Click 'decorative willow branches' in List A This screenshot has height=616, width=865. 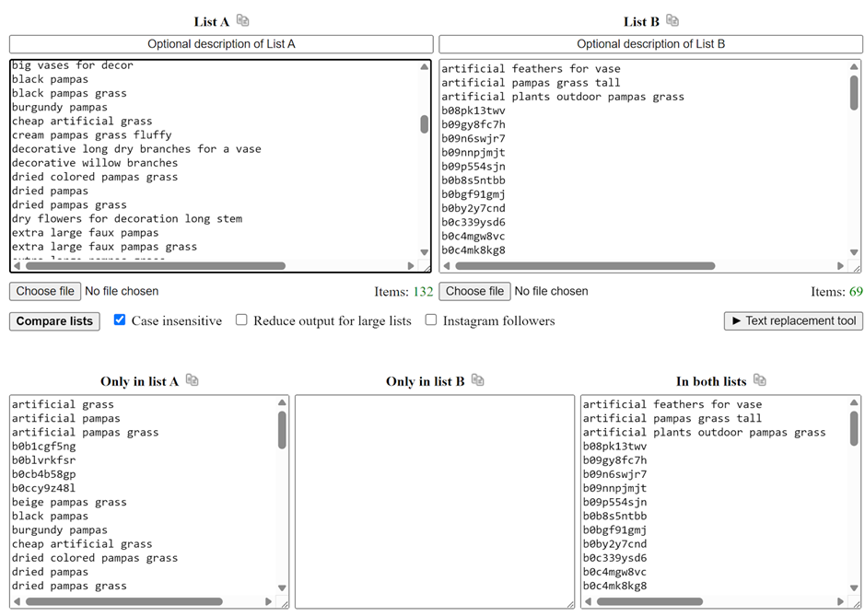[x=95, y=163]
